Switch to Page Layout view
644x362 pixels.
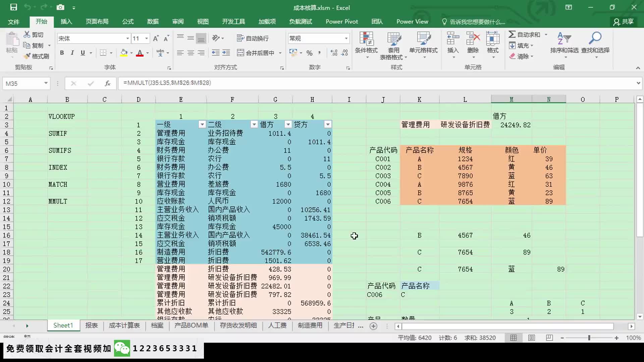[x=531, y=338]
